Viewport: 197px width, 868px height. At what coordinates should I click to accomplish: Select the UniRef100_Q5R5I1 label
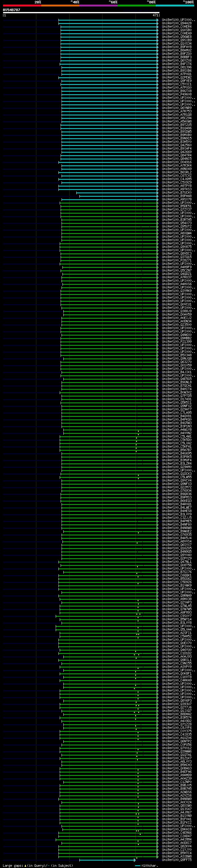pos(177,402)
